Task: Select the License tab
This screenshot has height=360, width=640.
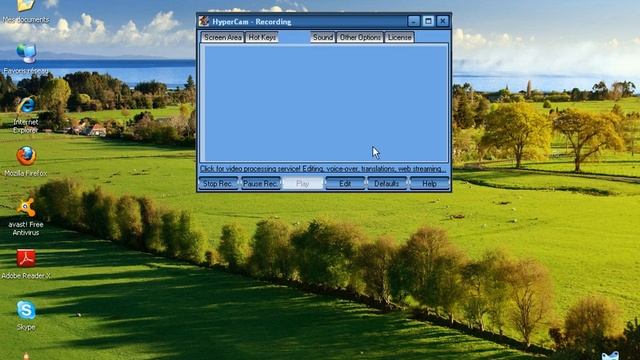Action: [x=399, y=37]
